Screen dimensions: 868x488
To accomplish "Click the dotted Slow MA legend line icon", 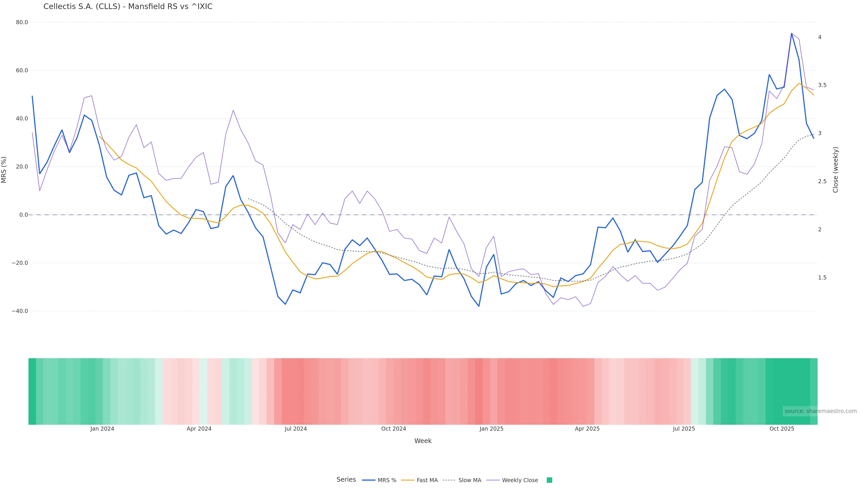I will (x=449, y=480).
